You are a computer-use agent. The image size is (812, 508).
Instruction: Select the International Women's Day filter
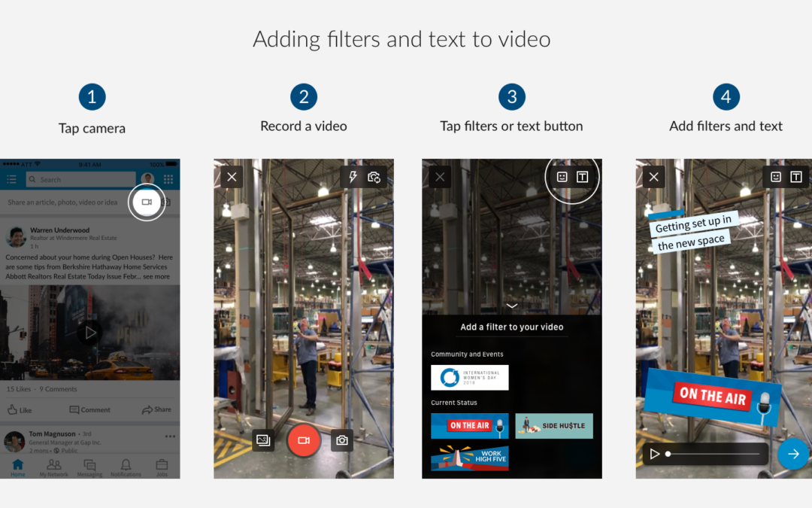(x=470, y=377)
